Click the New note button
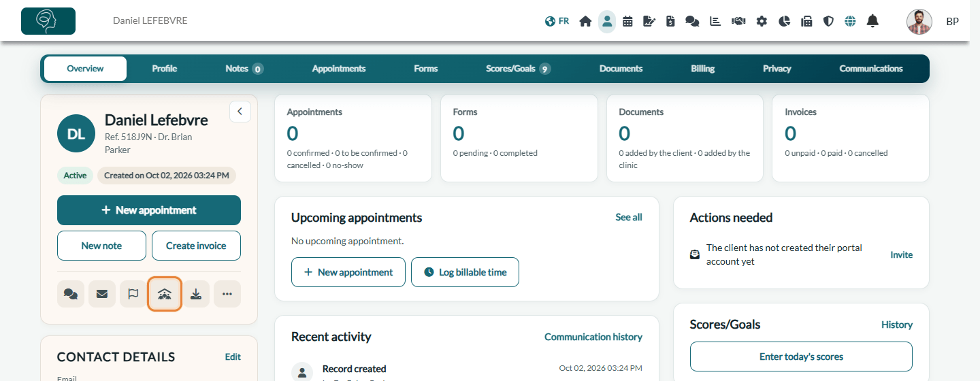 (101, 246)
